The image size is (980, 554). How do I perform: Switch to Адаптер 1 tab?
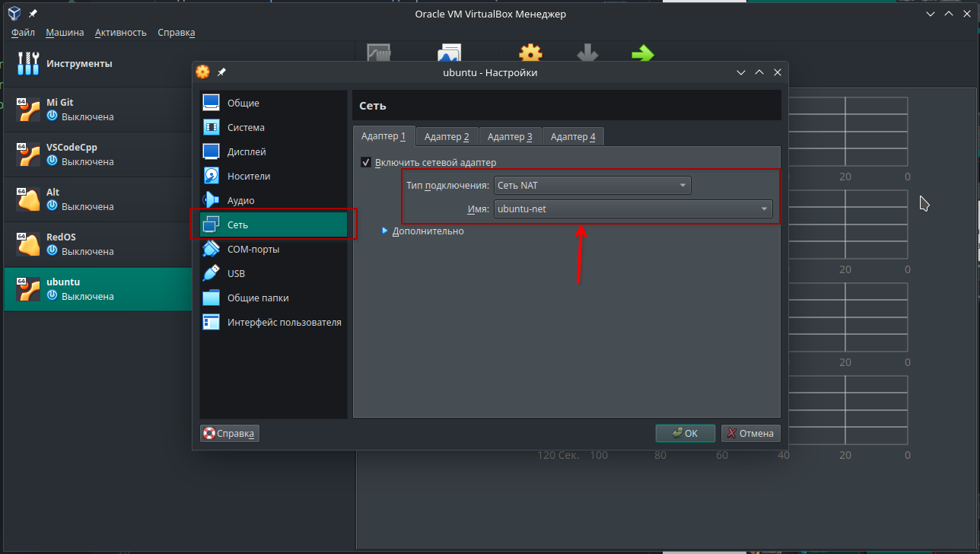coord(384,136)
